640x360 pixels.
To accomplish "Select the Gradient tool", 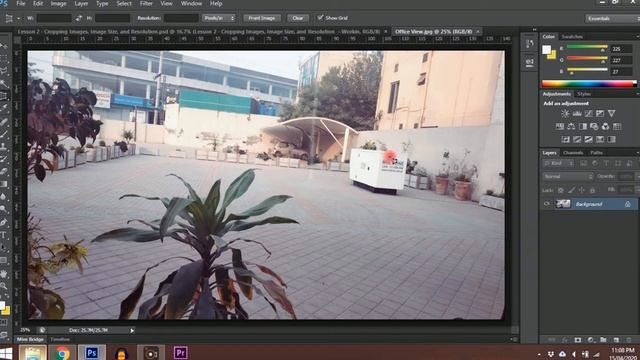I will (x=4, y=184).
